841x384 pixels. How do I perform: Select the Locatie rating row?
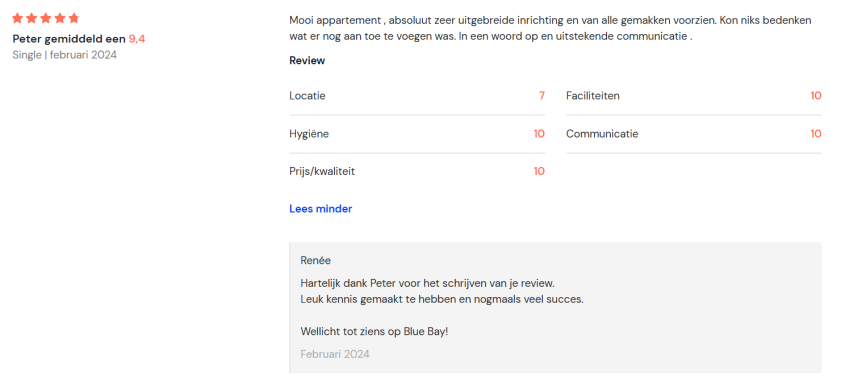417,97
